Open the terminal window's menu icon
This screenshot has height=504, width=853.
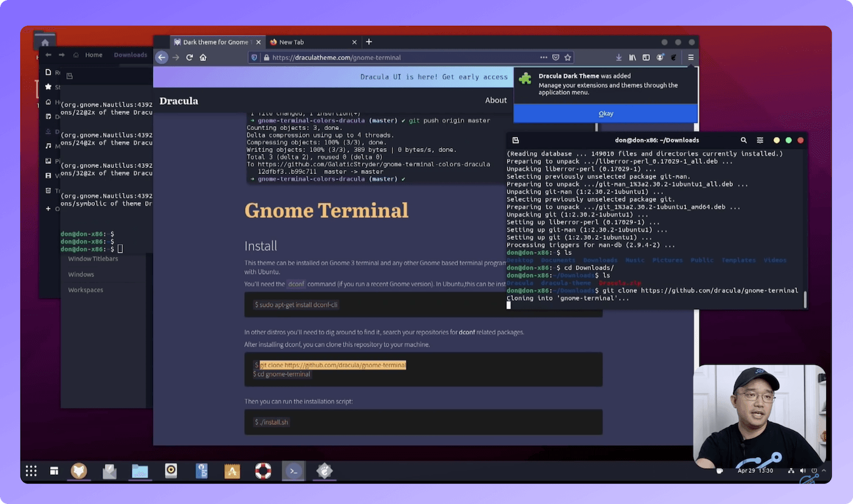(760, 140)
